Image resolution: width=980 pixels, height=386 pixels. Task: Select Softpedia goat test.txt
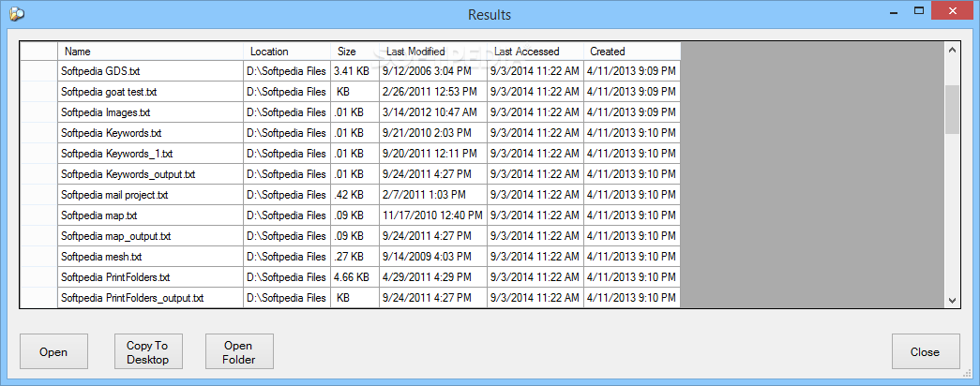(x=151, y=92)
